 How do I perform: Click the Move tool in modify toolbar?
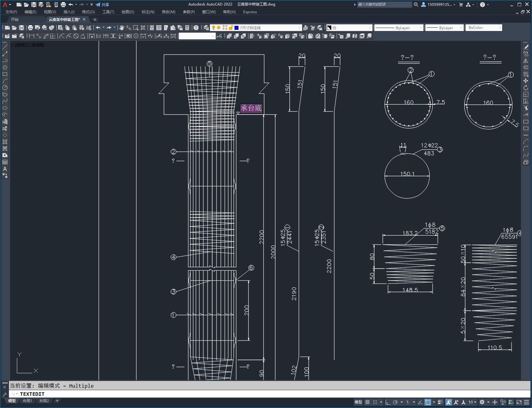coord(526,81)
